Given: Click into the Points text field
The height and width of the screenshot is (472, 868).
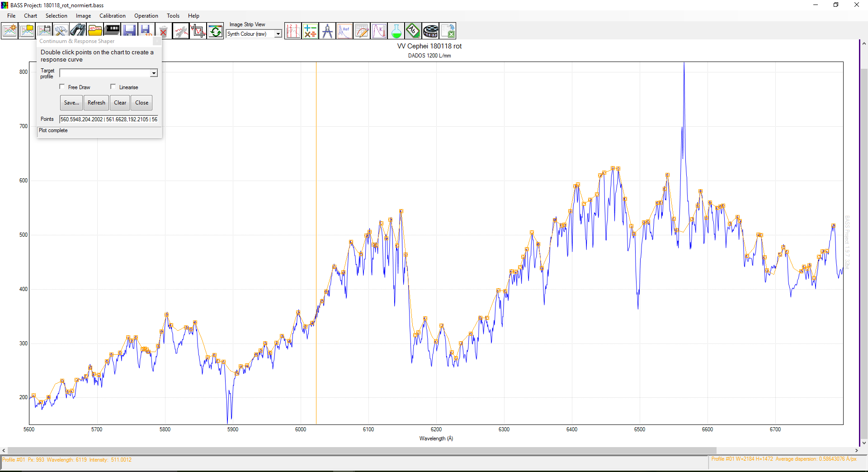Looking at the screenshot, I should point(108,119).
